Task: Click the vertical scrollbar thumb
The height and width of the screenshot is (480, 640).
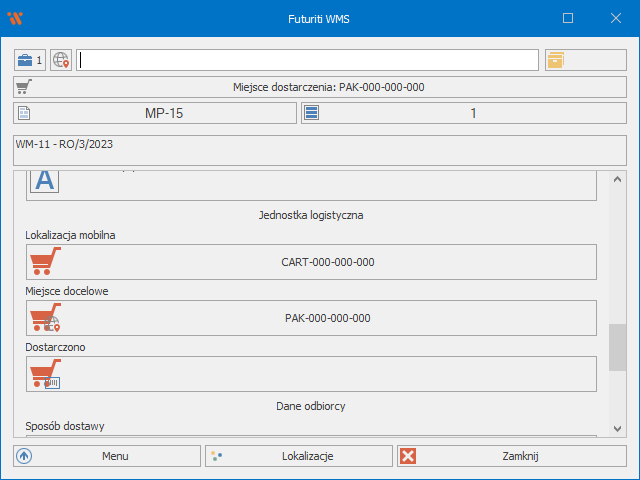Action: pyautogui.click(x=618, y=348)
